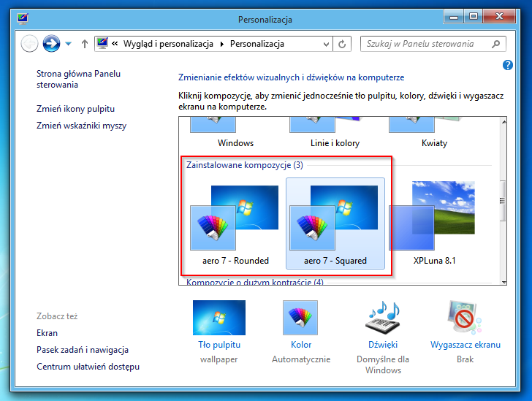Viewport: 532px width, 401px height.
Task: Click the theme list scrollbar thumb
Action: point(503,201)
